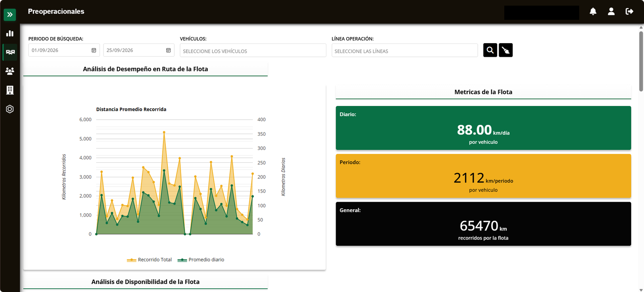Open calendar picker for end date 25/09/2026
Image resolution: width=644 pixels, height=292 pixels.
tap(168, 50)
